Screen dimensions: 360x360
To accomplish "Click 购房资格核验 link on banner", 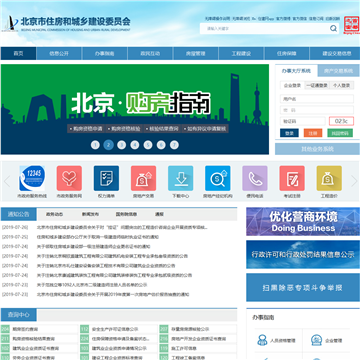I will pyautogui.click(x=124, y=128).
